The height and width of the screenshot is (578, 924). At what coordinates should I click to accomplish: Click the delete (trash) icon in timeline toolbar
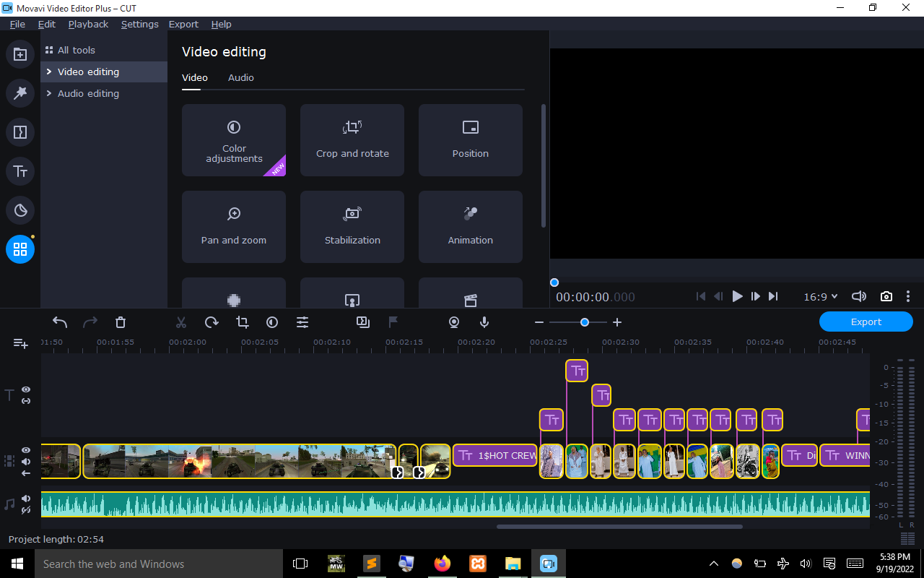(121, 322)
